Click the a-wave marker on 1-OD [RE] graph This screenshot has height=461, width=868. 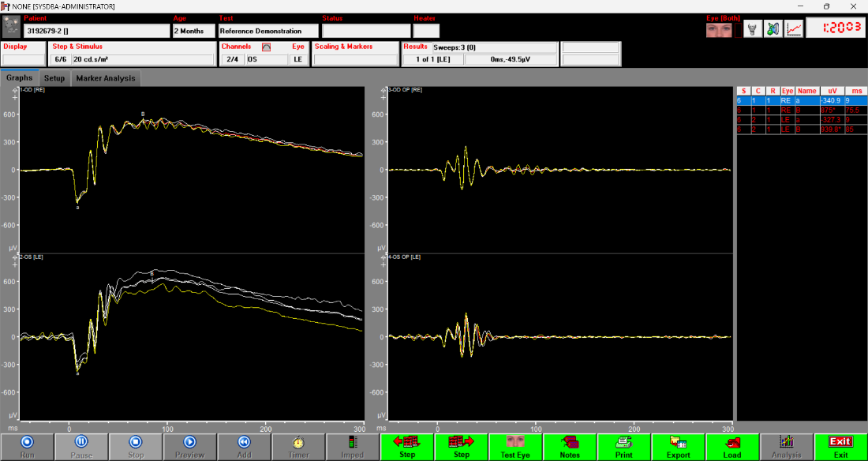point(77,208)
